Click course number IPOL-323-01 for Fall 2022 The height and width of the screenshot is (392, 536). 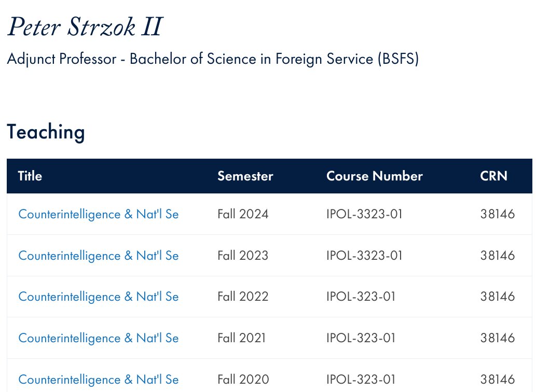coord(361,297)
